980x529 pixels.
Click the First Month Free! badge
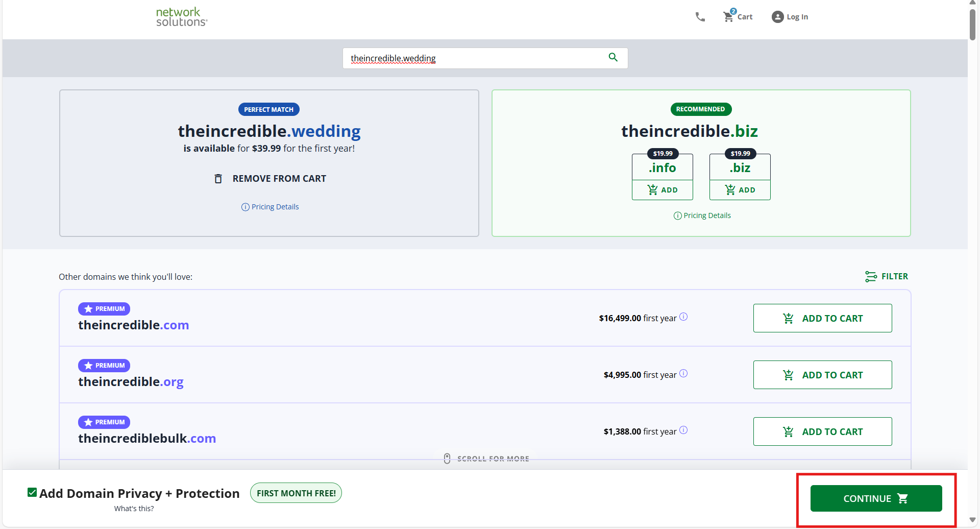pyautogui.click(x=296, y=493)
